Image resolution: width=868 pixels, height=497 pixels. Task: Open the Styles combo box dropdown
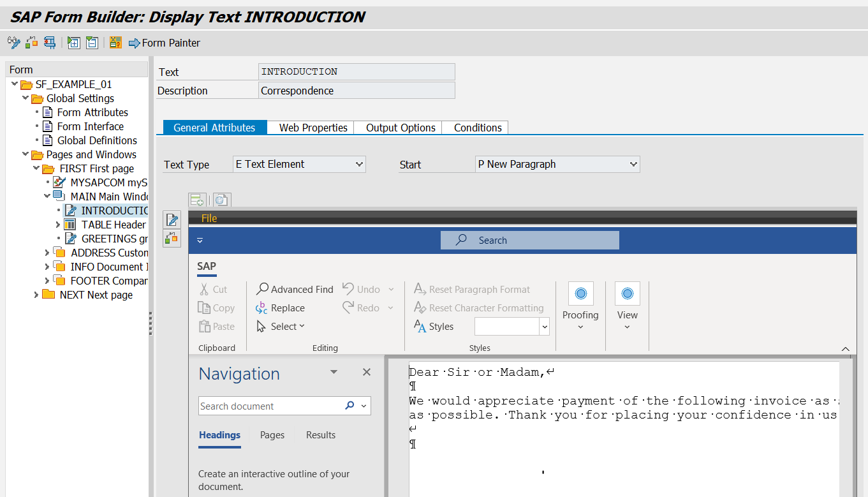tap(545, 327)
